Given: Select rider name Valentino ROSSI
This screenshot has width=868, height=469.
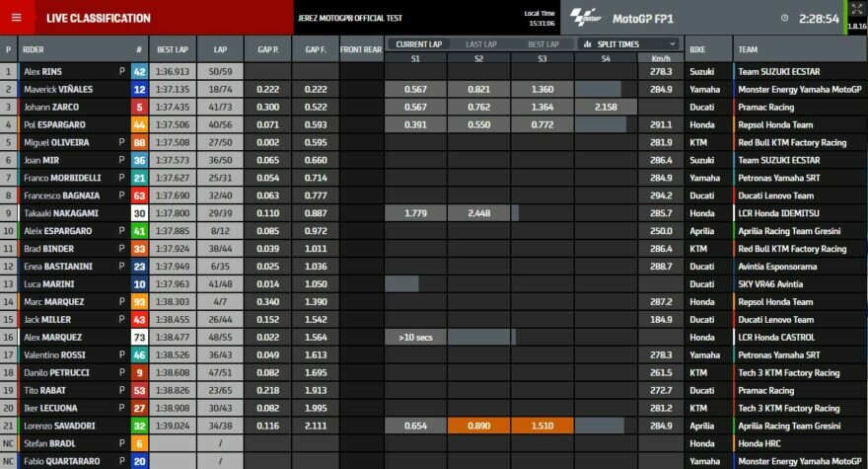Looking at the screenshot, I should (x=55, y=354).
